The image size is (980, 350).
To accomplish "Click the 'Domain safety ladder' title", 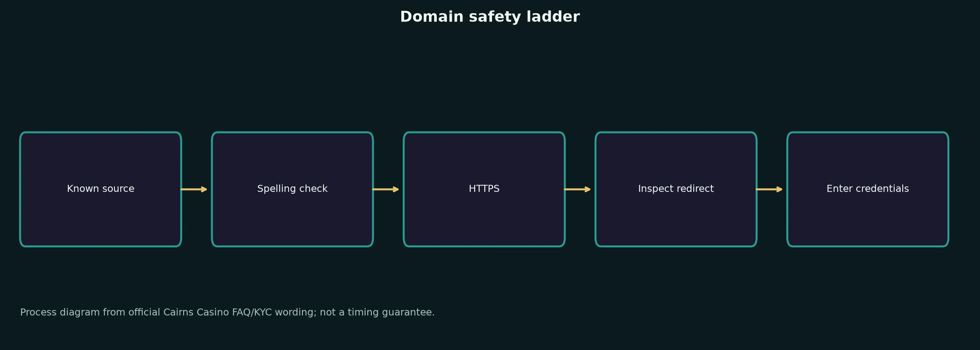I will (490, 17).
